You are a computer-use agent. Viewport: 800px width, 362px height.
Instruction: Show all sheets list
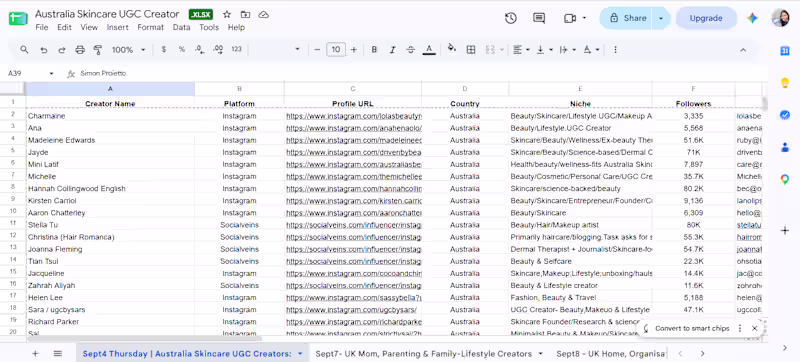pos(58,353)
